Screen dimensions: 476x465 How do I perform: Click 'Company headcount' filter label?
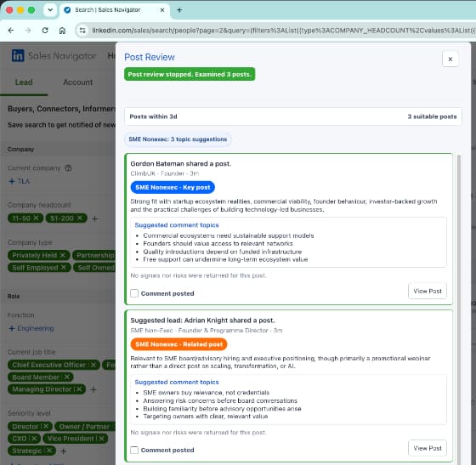click(x=39, y=205)
